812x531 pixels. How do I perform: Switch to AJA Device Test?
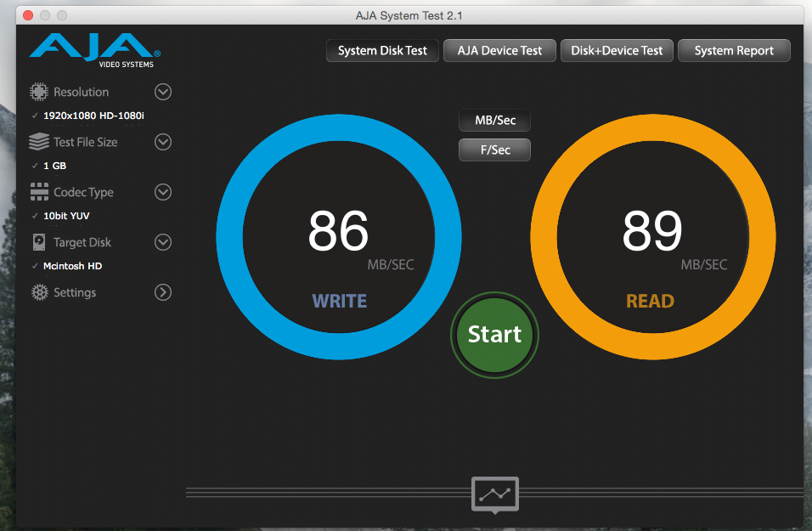pos(499,50)
